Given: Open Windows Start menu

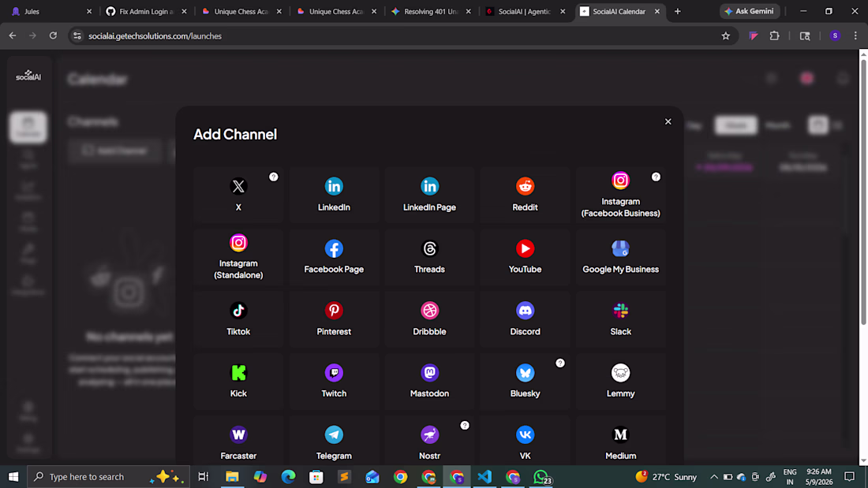Looking at the screenshot, I should (13, 476).
